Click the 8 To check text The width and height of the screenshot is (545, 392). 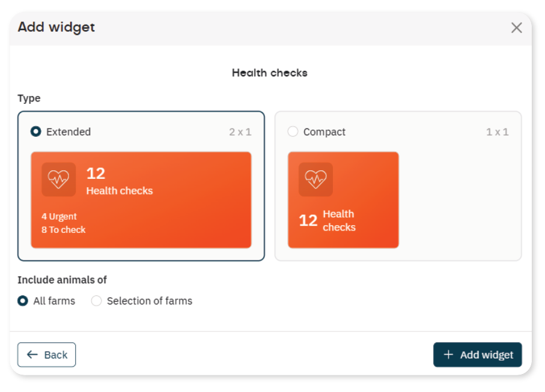pyautogui.click(x=64, y=230)
